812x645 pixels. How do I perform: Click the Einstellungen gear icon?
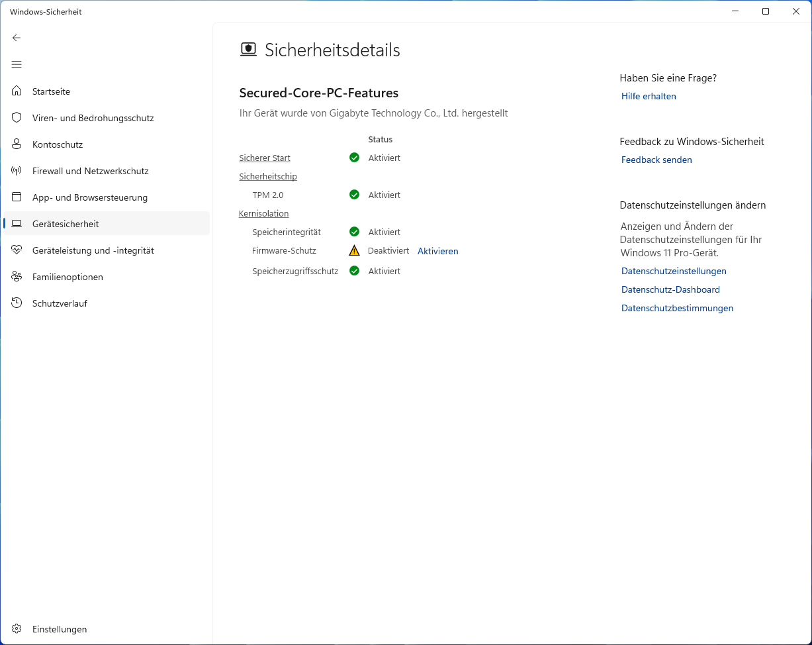17,629
